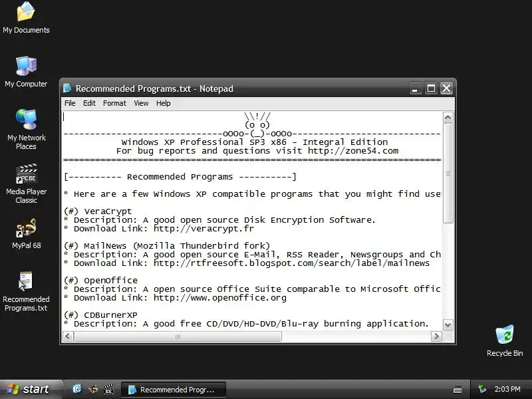Click the horizontal scrollbar left arrow
Image resolution: width=532 pixels, height=399 pixels.
pos(68,336)
